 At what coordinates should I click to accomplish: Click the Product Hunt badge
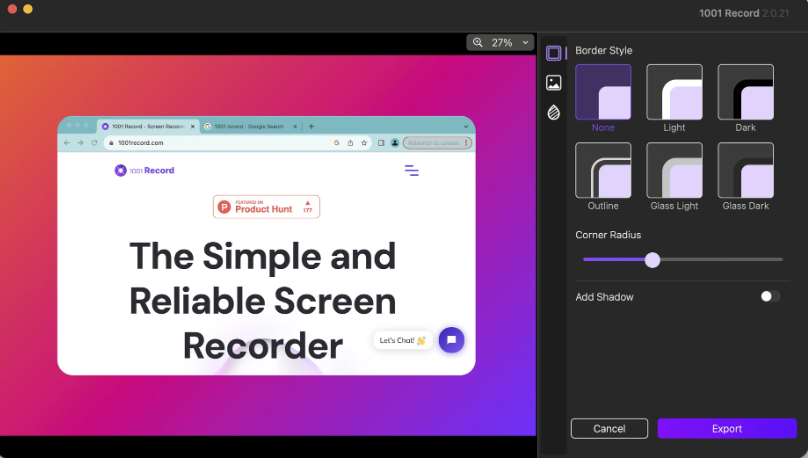pos(266,207)
